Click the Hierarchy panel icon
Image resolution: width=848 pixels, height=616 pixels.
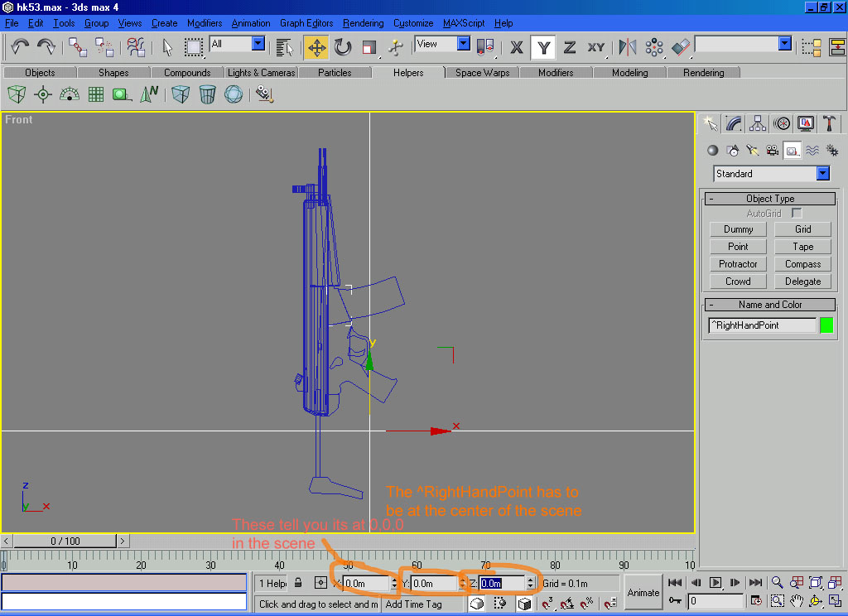tap(758, 123)
